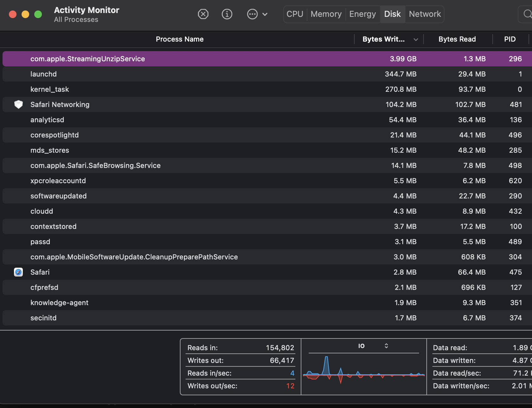Screen dimensions: 532x408
Task: Click the stop process X icon
Action: click(203, 14)
